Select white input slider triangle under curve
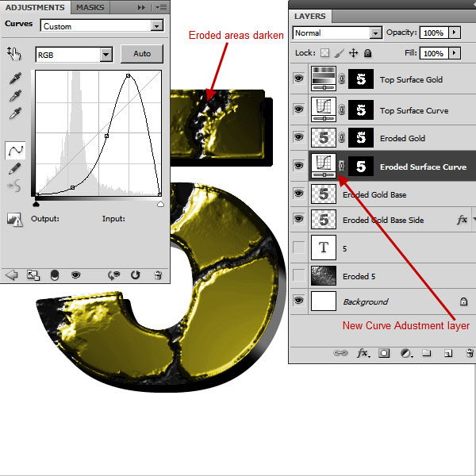Viewport: 476px width, 476px height. 160,204
